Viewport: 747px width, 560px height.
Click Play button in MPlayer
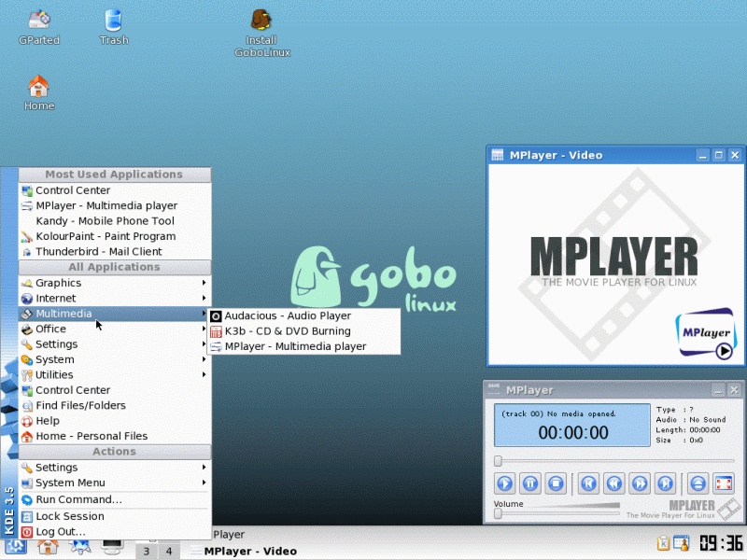(x=504, y=483)
